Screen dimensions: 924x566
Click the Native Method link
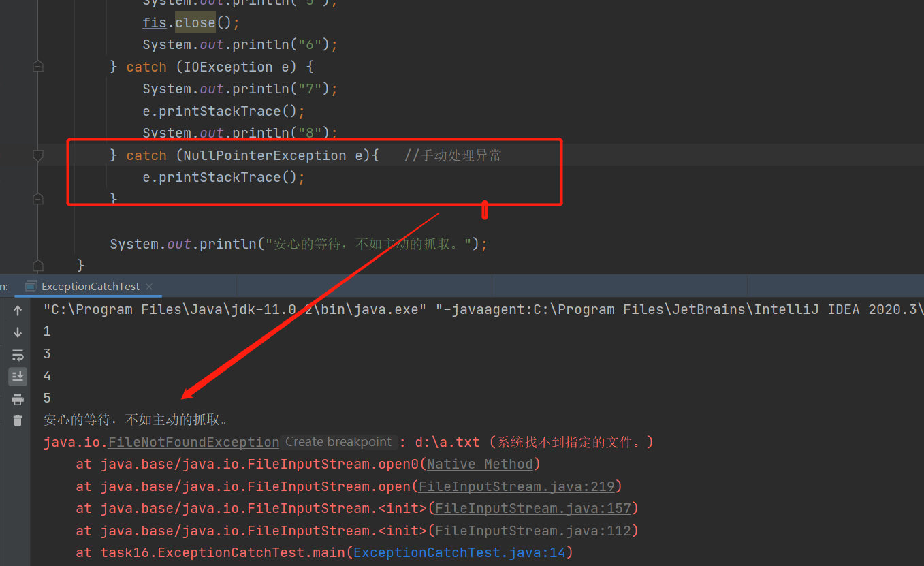[x=480, y=464]
